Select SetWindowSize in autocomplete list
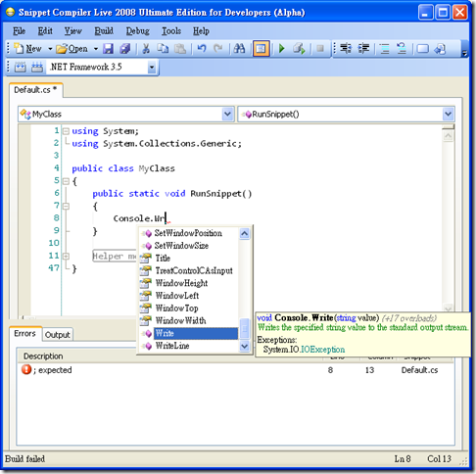The height and width of the screenshot is (474, 476). tap(189, 246)
